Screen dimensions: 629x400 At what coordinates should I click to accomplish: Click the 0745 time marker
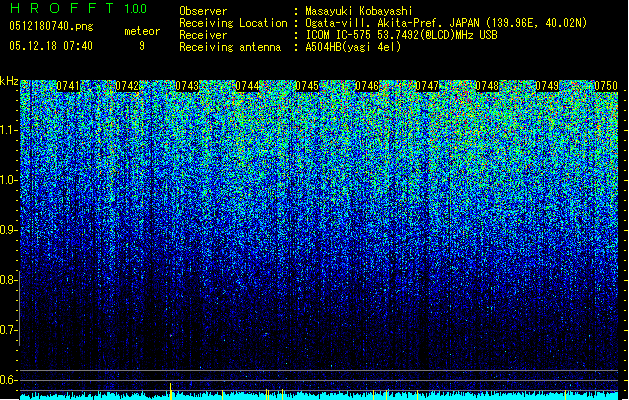click(307, 86)
